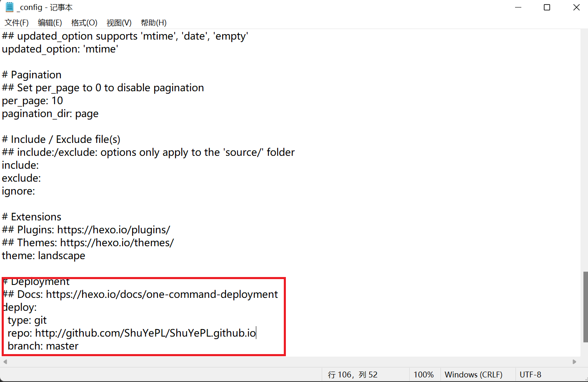Click the Windows (CRLF) status bar field

click(x=473, y=375)
